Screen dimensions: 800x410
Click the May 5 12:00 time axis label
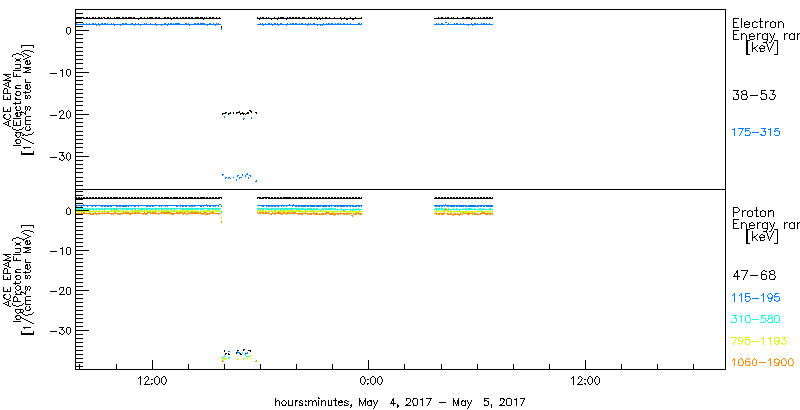tap(585, 381)
